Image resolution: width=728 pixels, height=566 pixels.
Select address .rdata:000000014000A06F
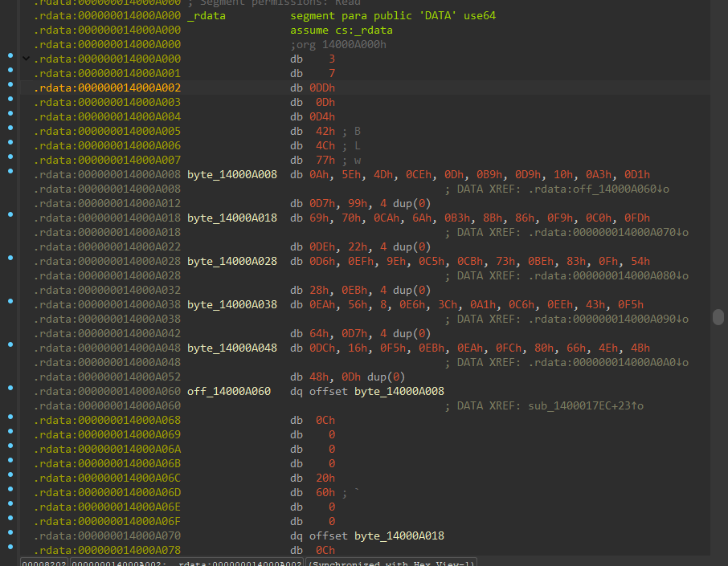click(107, 521)
